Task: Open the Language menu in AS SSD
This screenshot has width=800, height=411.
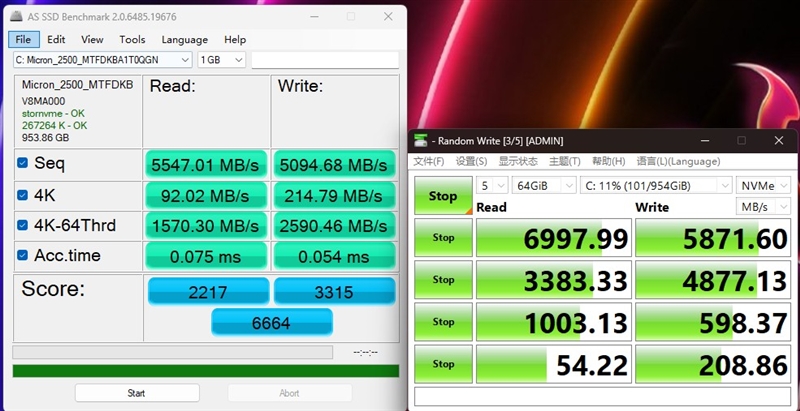Action: 185,39
